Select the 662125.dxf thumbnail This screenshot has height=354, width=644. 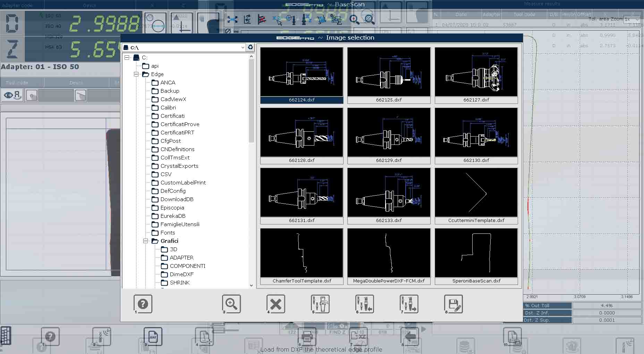(x=389, y=75)
